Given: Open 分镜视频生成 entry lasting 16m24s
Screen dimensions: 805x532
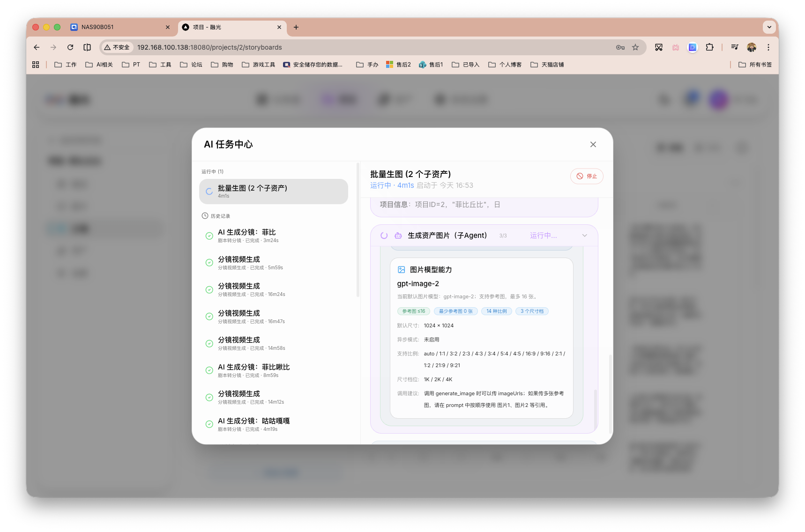Looking at the screenshot, I should (274, 289).
